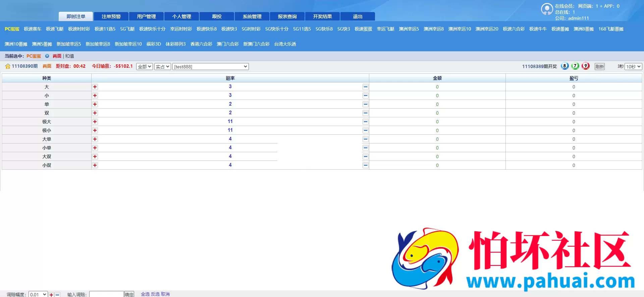Click plus icon in 单 row
This screenshot has width=644, height=297.
pyautogui.click(x=95, y=104)
